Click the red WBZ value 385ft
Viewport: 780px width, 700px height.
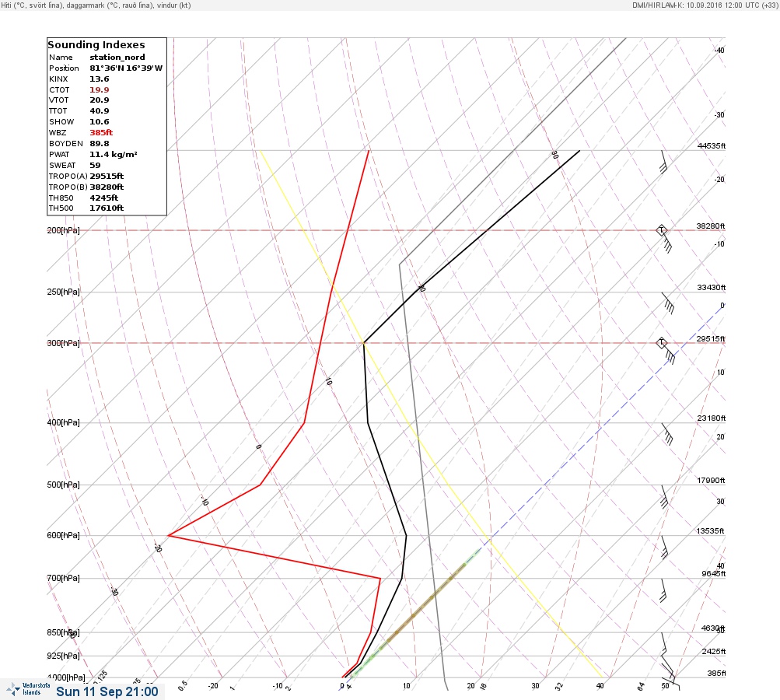point(101,133)
